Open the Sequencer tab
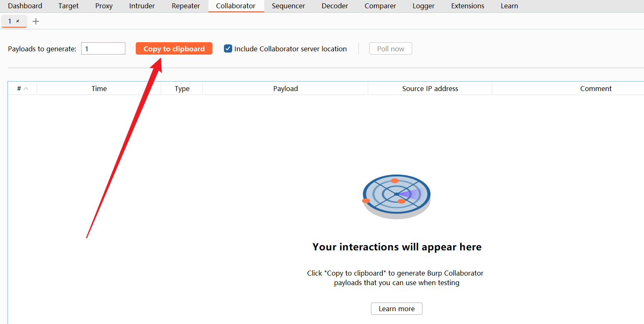This screenshot has width=644, height=324. (288, 6)
